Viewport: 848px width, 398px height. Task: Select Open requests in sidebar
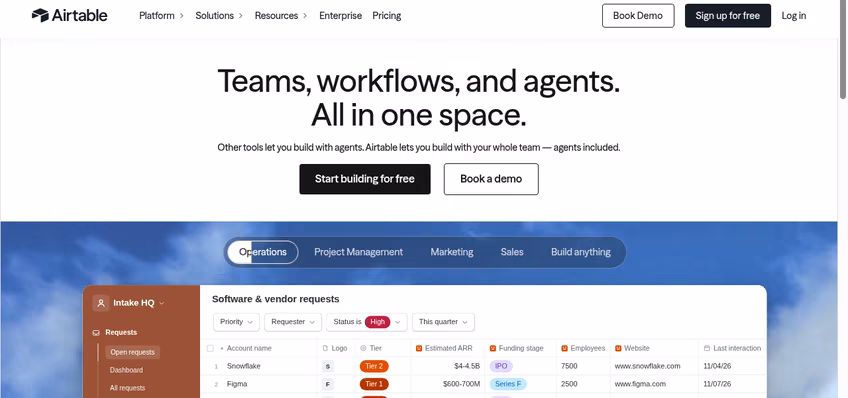(132, 352)
